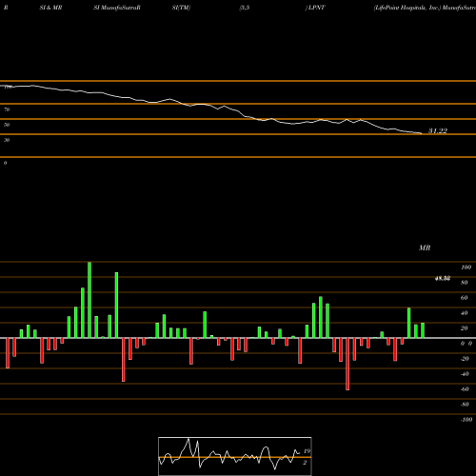Click the 'SI MunafaSutraR' header label

pos(117,8)
